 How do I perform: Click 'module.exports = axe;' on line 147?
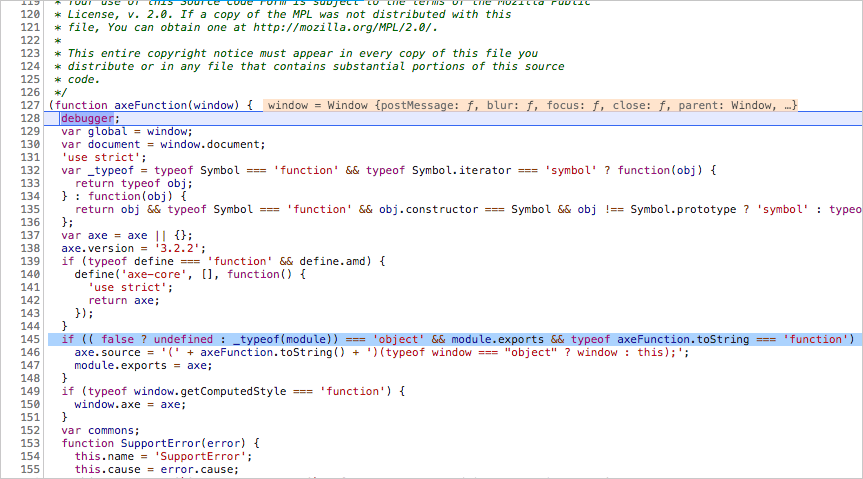coord(144,366)
